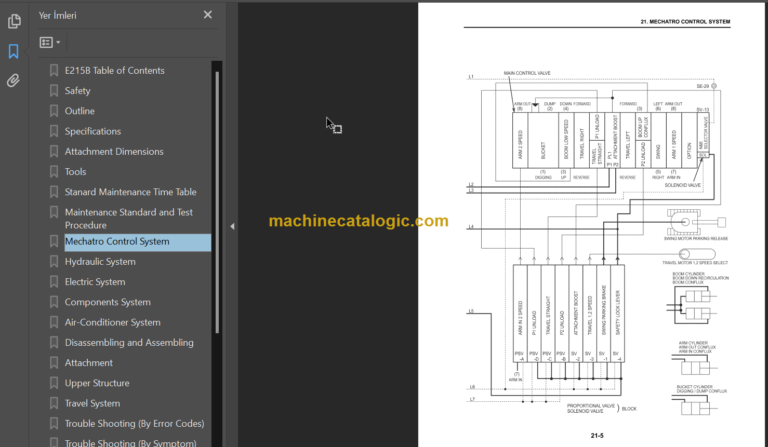
Task: Click page number 21-5 at page bottom
Action: tap(597, 435)
